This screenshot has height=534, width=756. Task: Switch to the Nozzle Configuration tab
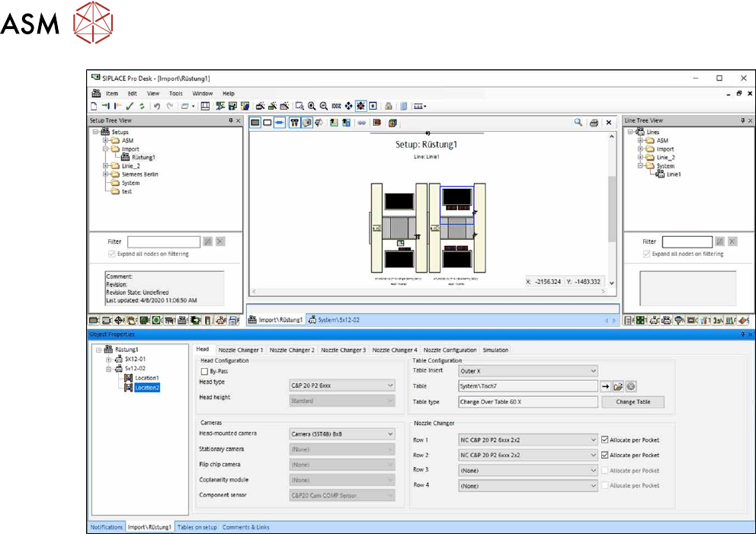point(450,350)
